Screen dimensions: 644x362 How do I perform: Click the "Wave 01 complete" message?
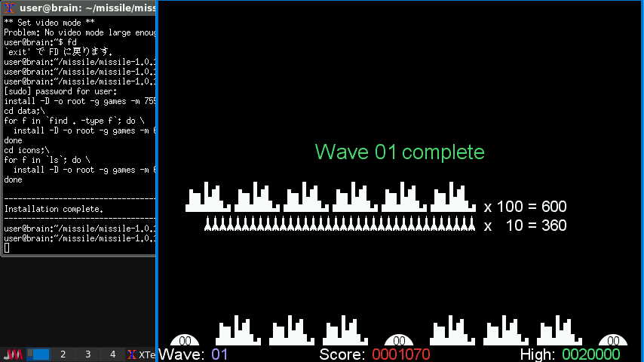click(399, 152)
